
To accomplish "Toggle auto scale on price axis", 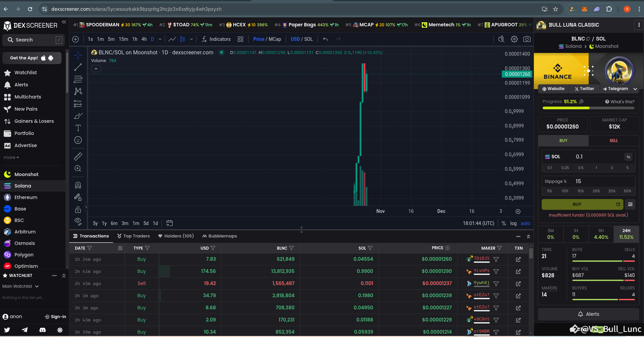I will (525, 223).
